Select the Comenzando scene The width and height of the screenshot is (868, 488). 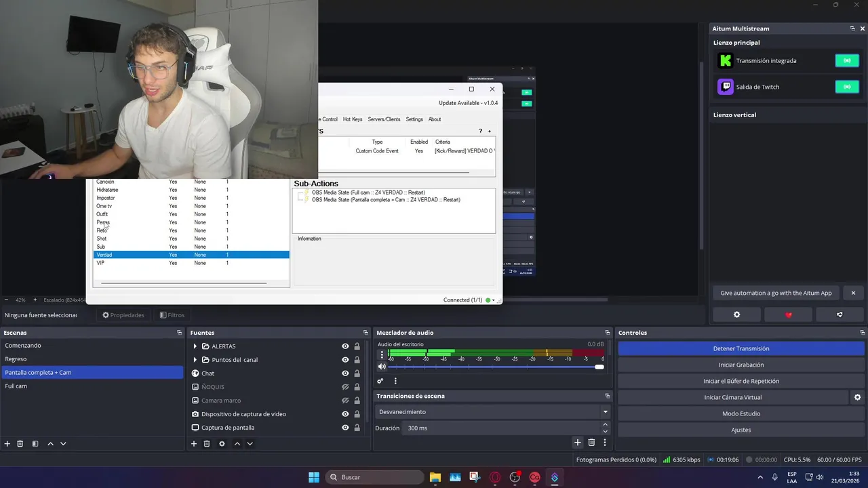[x=92, y=346]
